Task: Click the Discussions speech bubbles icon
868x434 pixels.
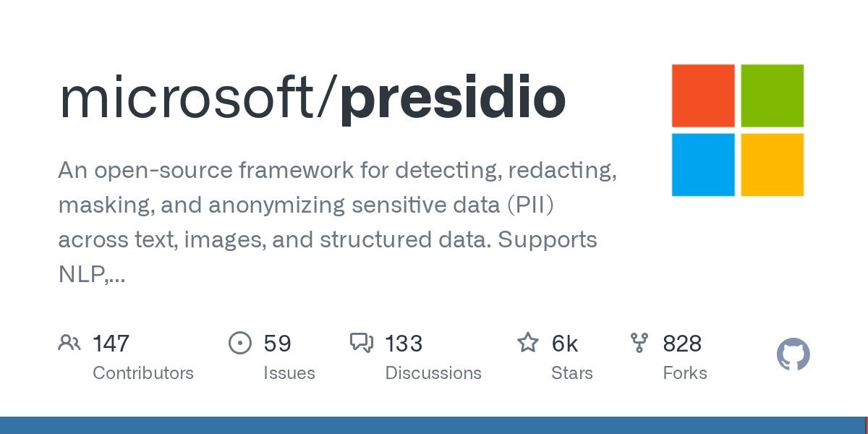Action: point(361,343)
